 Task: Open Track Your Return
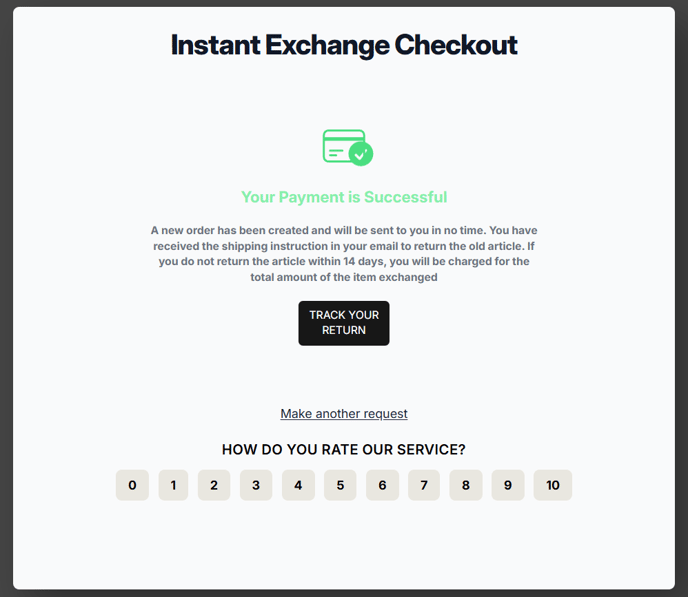pos(344,323)
